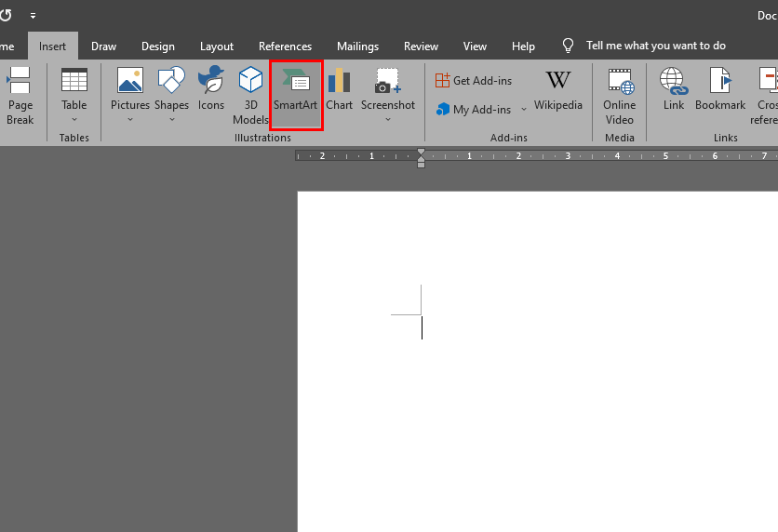Open the Help tab
The height and width of the screenshot is (532, 778).
click(x=523, y=47)
